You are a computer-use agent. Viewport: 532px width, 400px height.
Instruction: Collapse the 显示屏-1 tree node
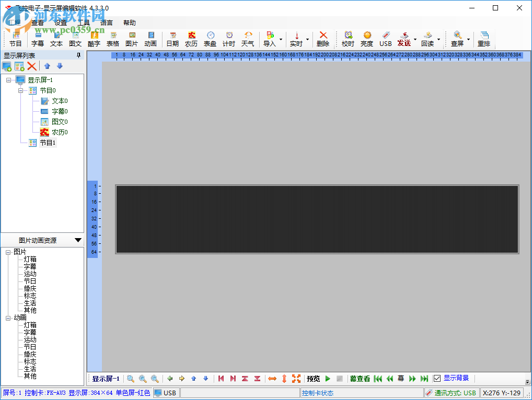8,80
